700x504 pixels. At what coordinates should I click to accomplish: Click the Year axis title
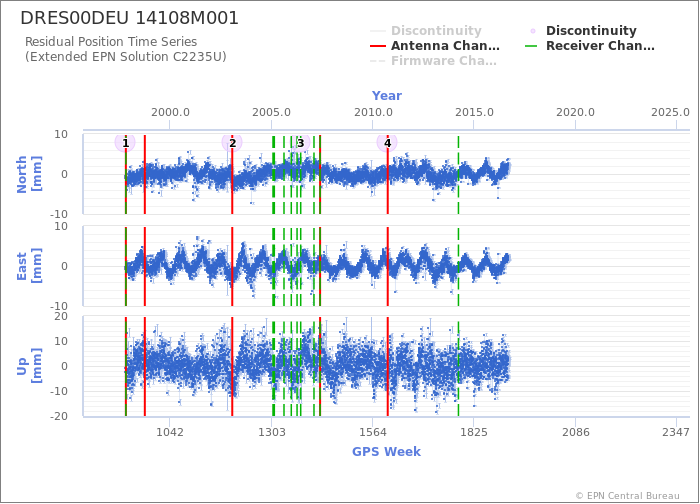[x=387, y=96]
